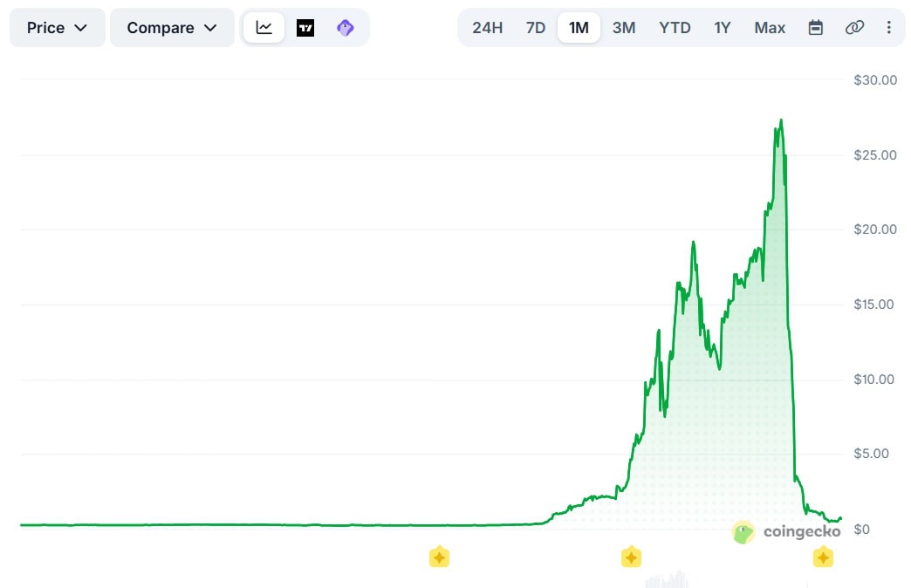The height and width of the screenshot is (588, 911).
Task: Select the 24H time range
Action: (487, 28)
